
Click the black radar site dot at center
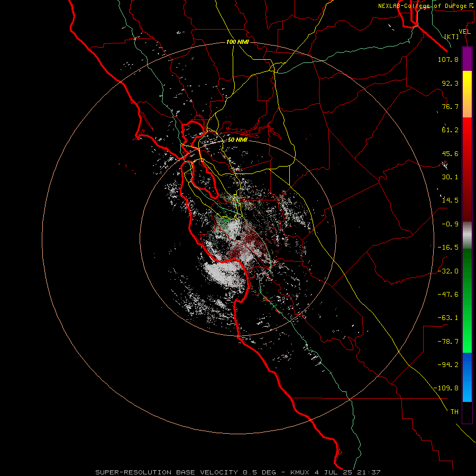click(239, 237)
